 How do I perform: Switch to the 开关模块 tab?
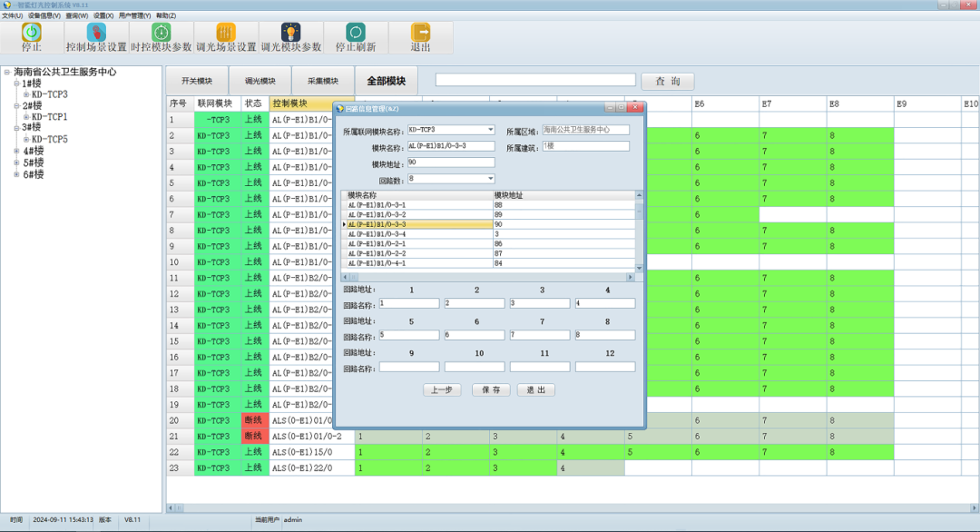(x=196, y=81)
